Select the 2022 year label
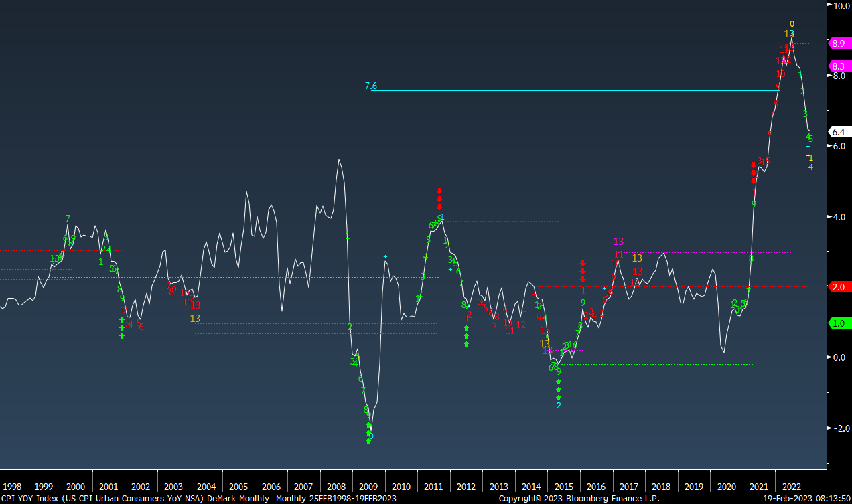 click(x=791, y=487)
